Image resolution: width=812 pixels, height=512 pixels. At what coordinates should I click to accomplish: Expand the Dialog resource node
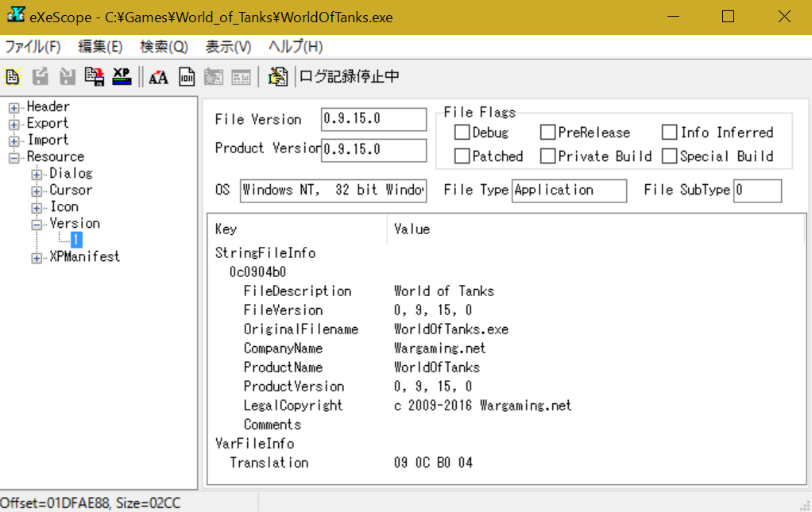[x=37, y=175]
